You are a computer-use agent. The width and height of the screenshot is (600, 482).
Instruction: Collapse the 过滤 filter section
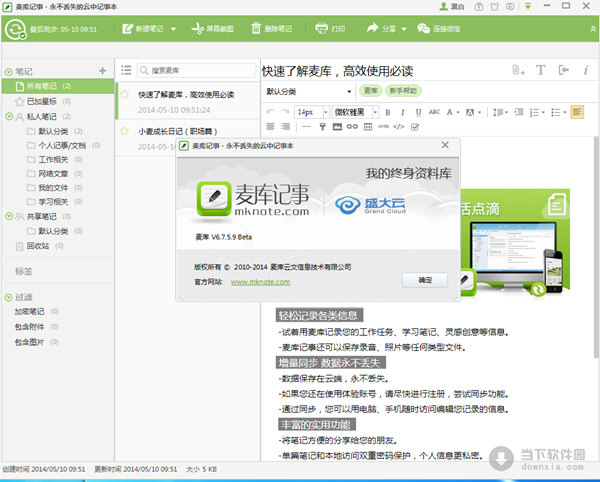coord(8,297)
